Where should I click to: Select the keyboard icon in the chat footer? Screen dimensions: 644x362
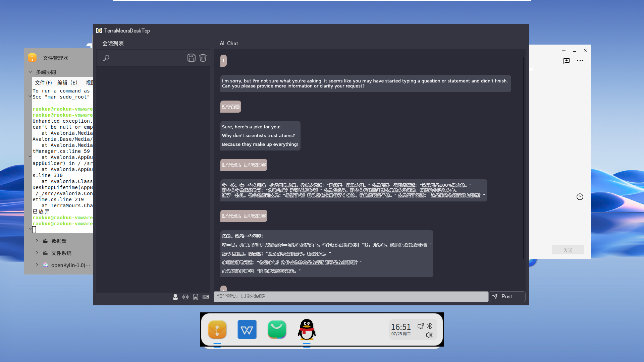(206, 297)
